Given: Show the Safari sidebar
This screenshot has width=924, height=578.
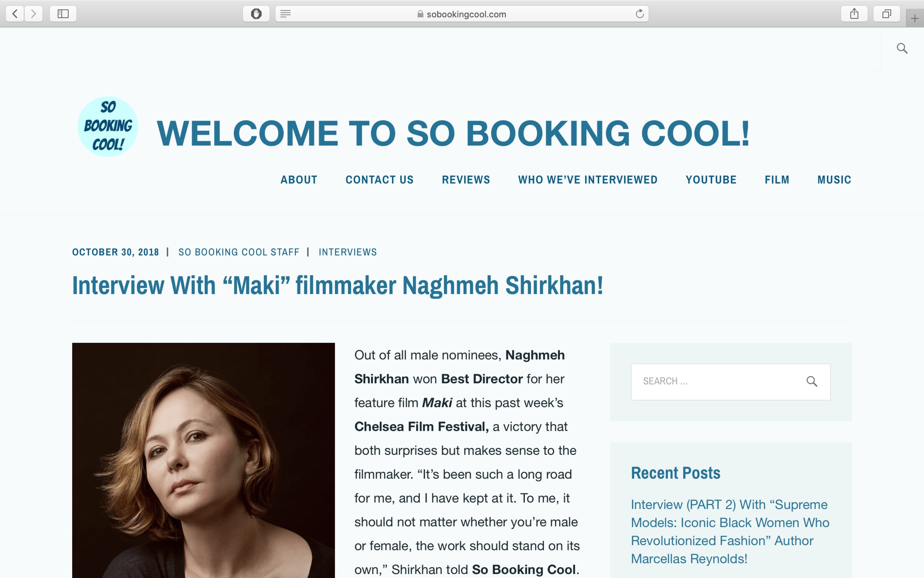Looking at the screenshot, I should [63, 14].
